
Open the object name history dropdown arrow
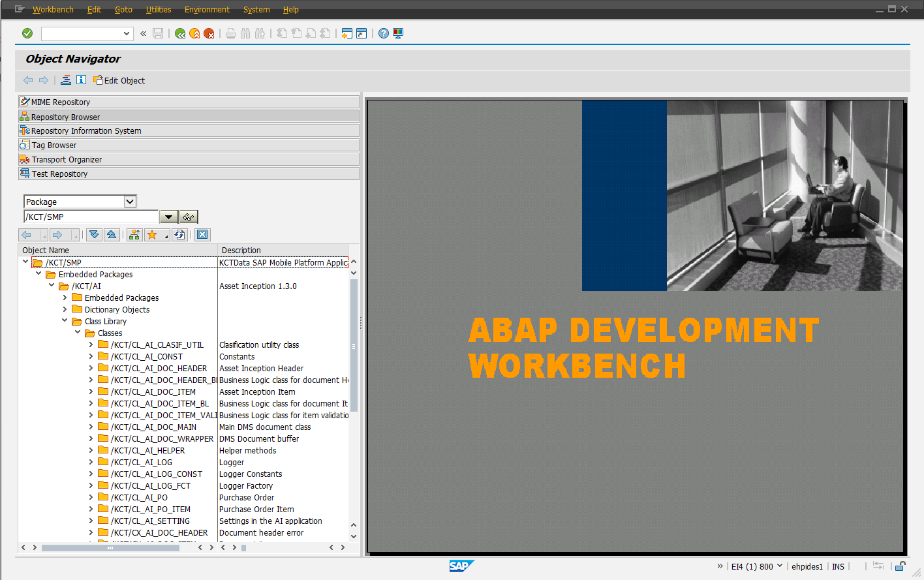[x=168, y=217]
